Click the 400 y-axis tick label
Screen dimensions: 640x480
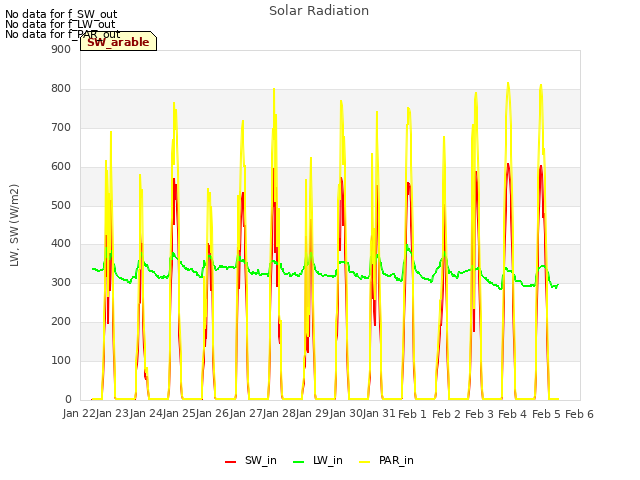[61, 244]
